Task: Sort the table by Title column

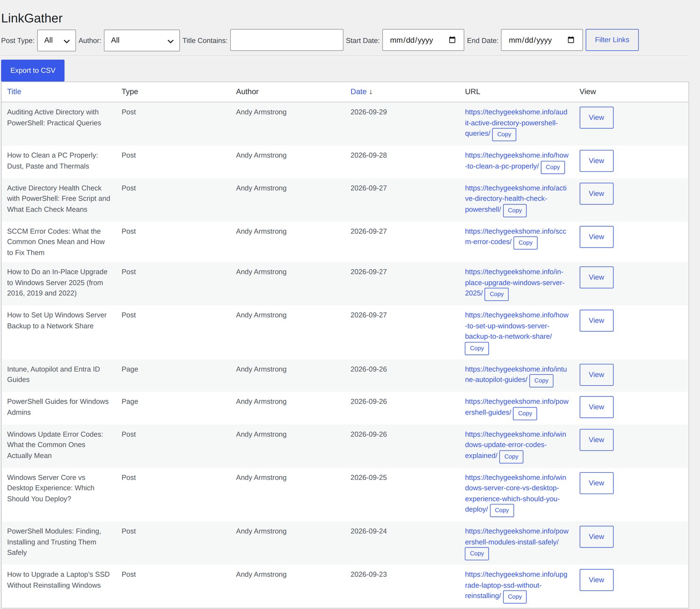Action: coord(14,92)
